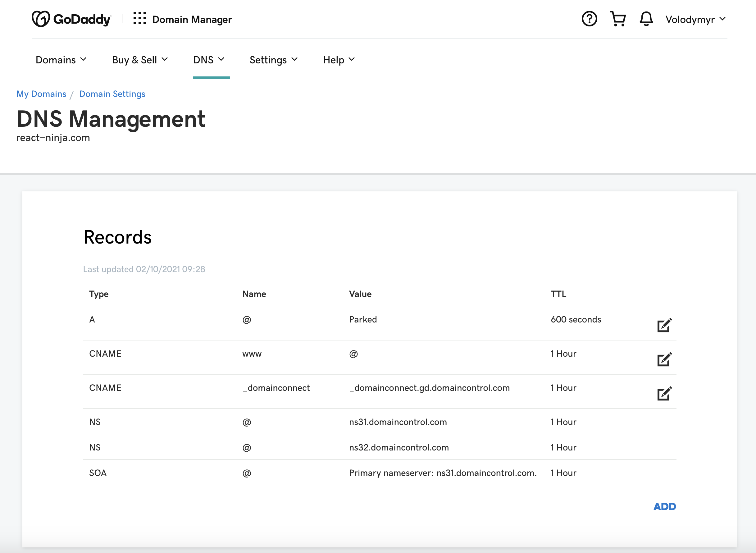Expand the Volodymyr account menu
Screen dimensions: 756x553
(695, 19)
